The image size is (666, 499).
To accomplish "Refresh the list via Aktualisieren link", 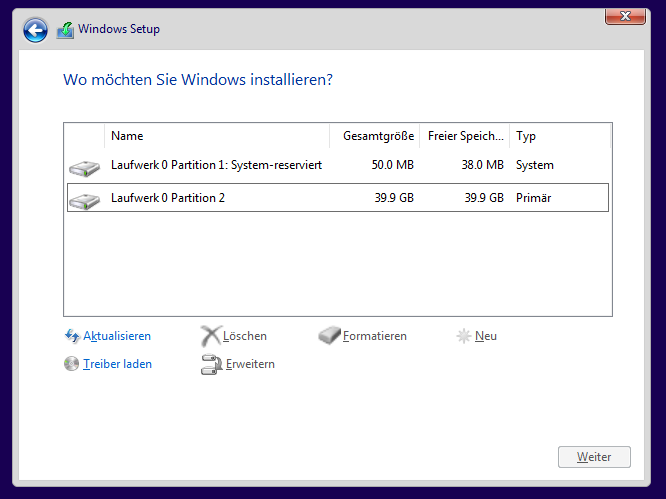I will 117,336.
